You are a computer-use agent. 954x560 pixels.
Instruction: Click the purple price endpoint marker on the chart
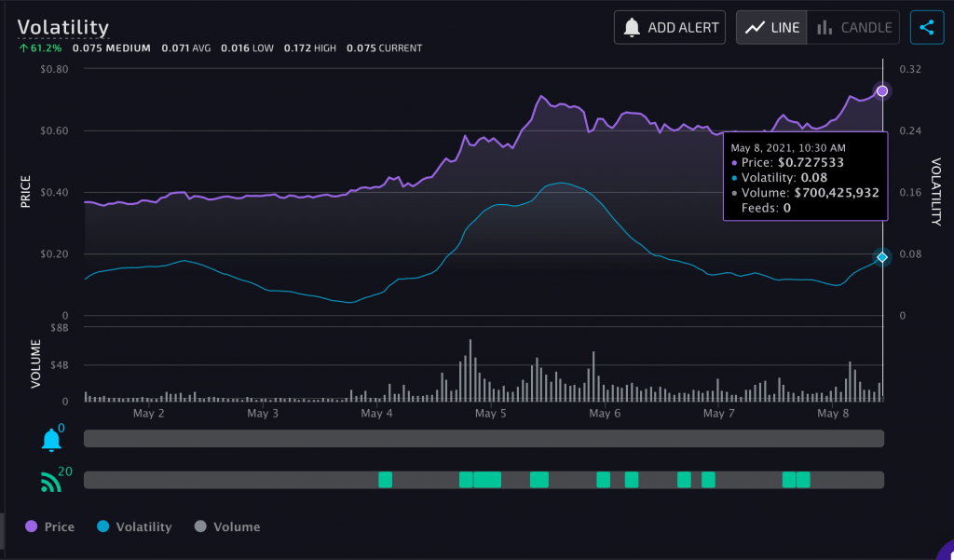pos(881,90)
